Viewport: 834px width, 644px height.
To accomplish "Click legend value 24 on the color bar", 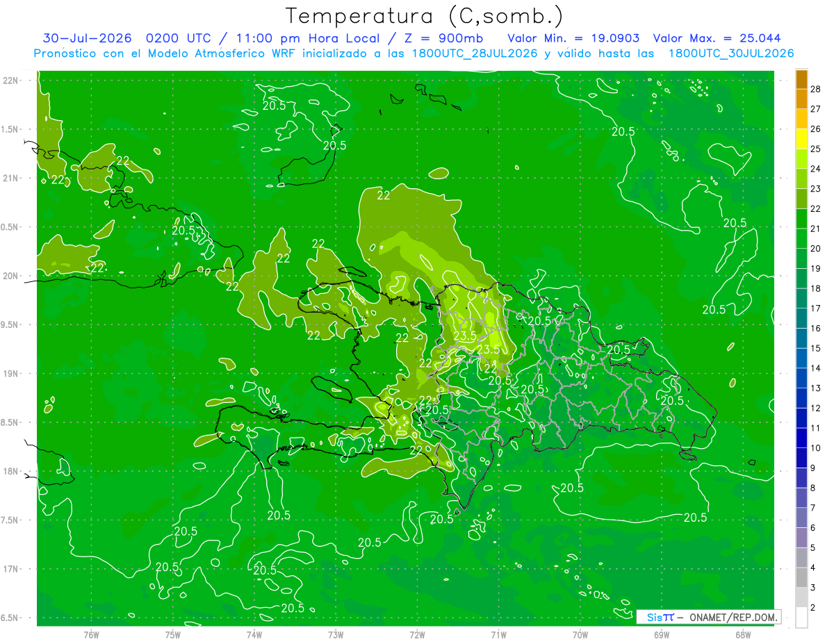I will coord(816,168).
